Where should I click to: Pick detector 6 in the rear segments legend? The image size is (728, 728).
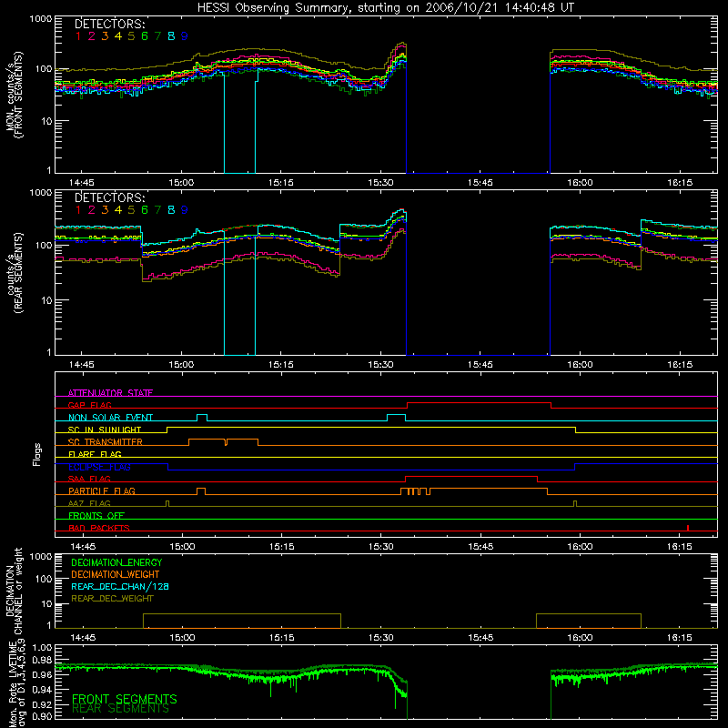point(145,210)
